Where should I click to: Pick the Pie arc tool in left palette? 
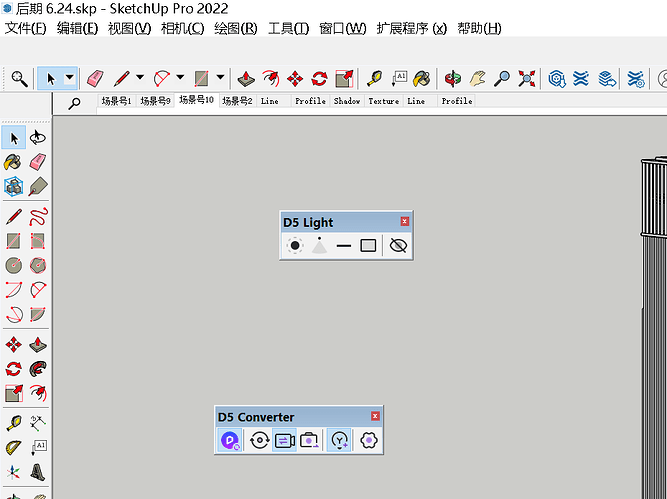pos(38,315)
